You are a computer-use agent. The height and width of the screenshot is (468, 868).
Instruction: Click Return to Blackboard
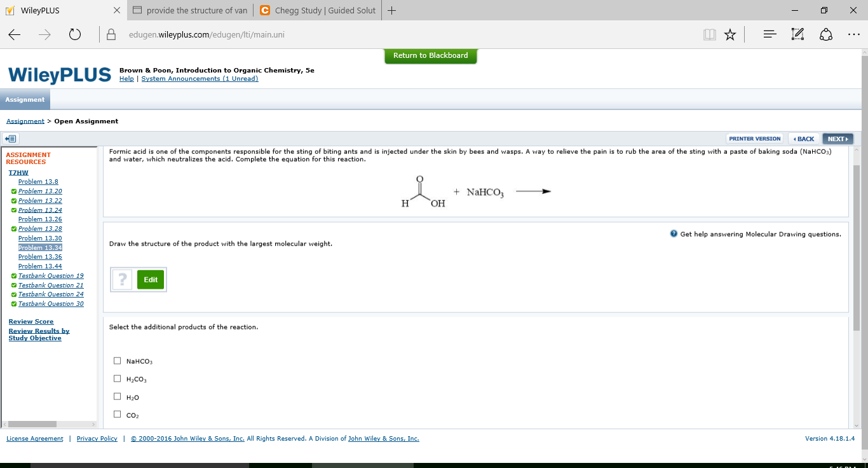(430, 56)
